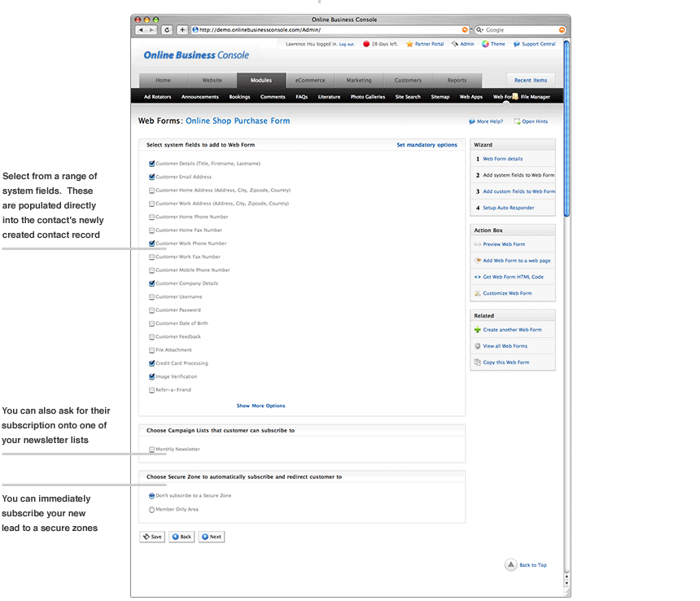The image size is (700, 601).
Task: Click the Open Hints icon
Action: 517,121
